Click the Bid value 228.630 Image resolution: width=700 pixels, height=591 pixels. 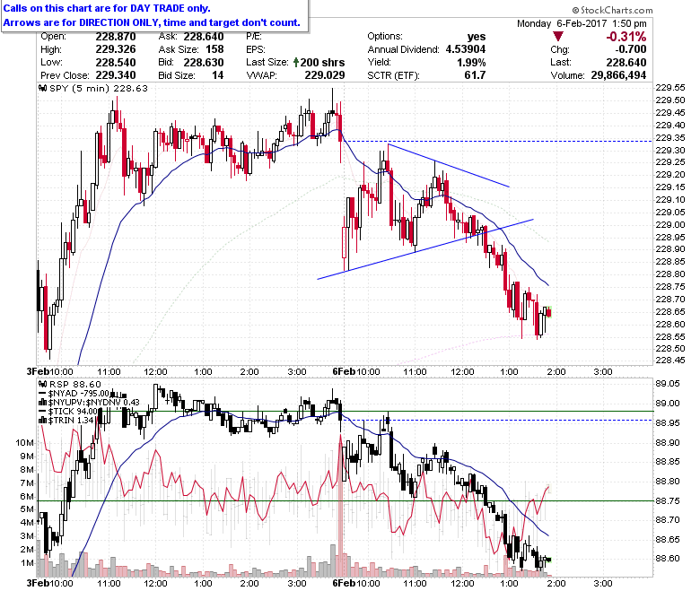204,63
